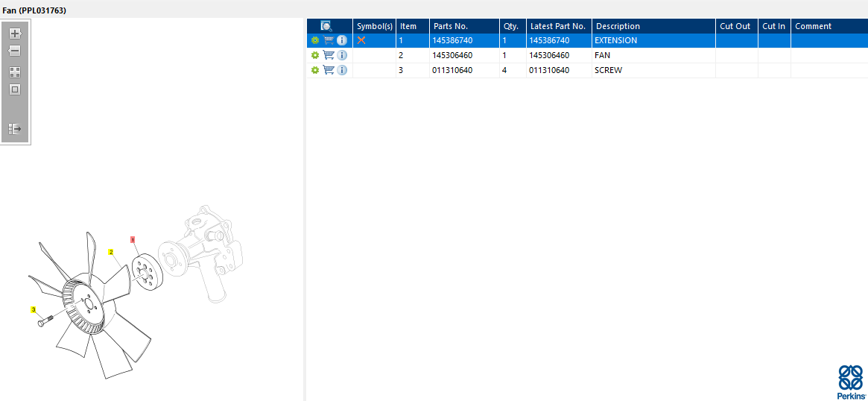Click the four-squares grid view icon

coord(15,72)
